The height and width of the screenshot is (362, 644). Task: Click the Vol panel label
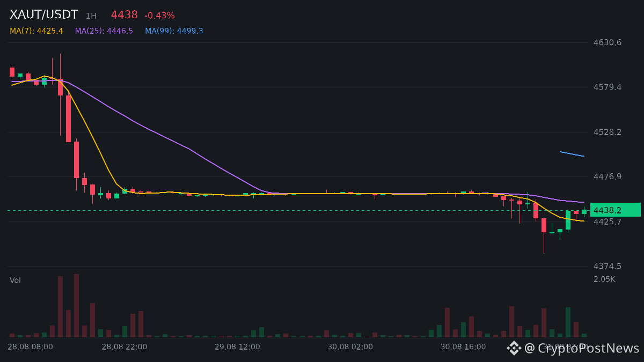coord(15,280)
